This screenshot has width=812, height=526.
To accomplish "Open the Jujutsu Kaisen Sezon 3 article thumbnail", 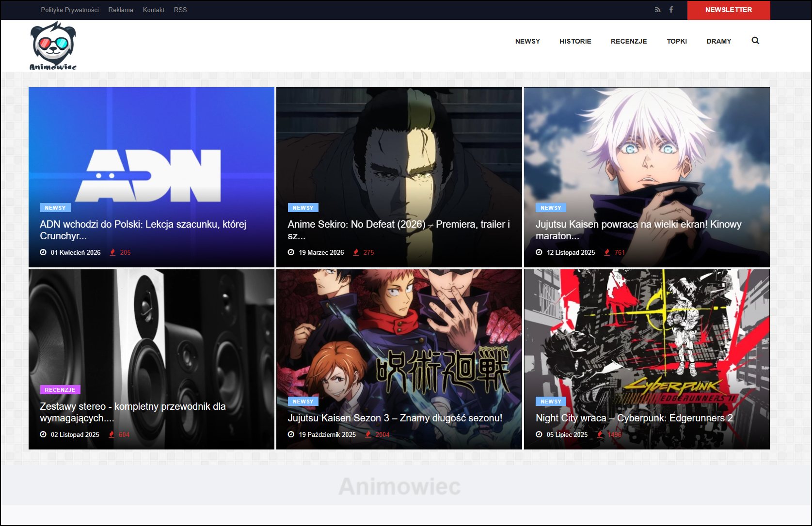I will [x=399, y=339].
